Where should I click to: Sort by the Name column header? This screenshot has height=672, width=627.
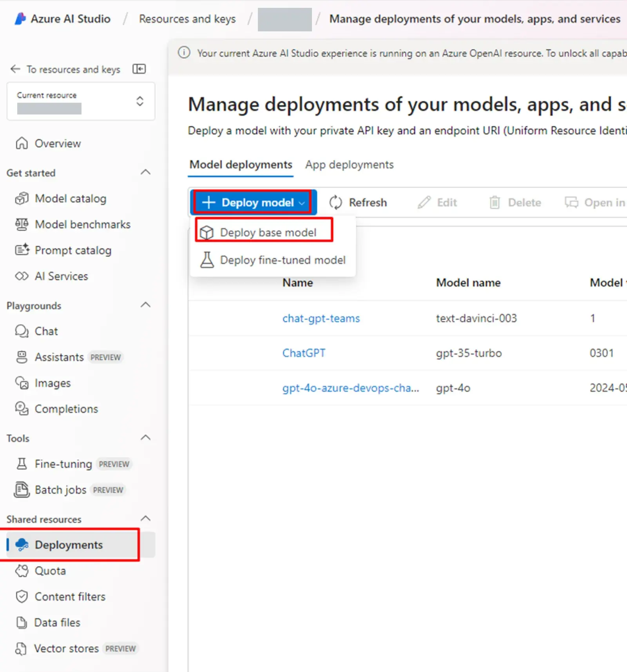(x=298, y=283)
